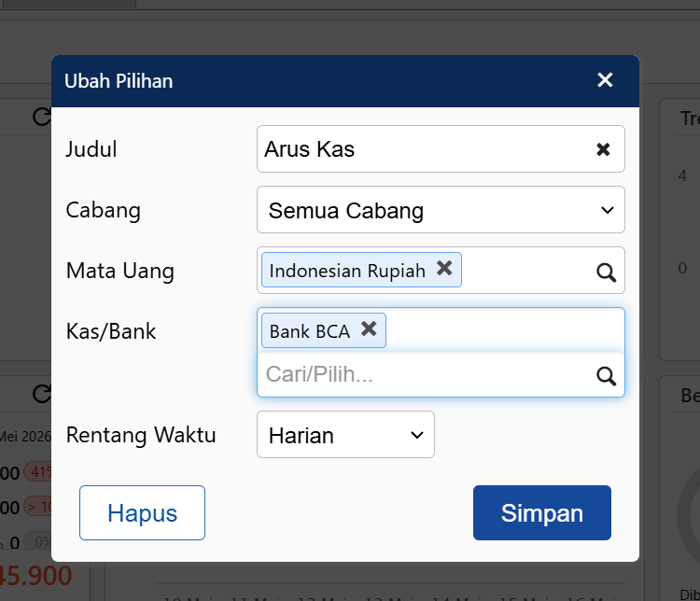Viewport: 700px width, 601px height.
Task: Open the Rentang Waktu dropdown
Action: (345, 435)
